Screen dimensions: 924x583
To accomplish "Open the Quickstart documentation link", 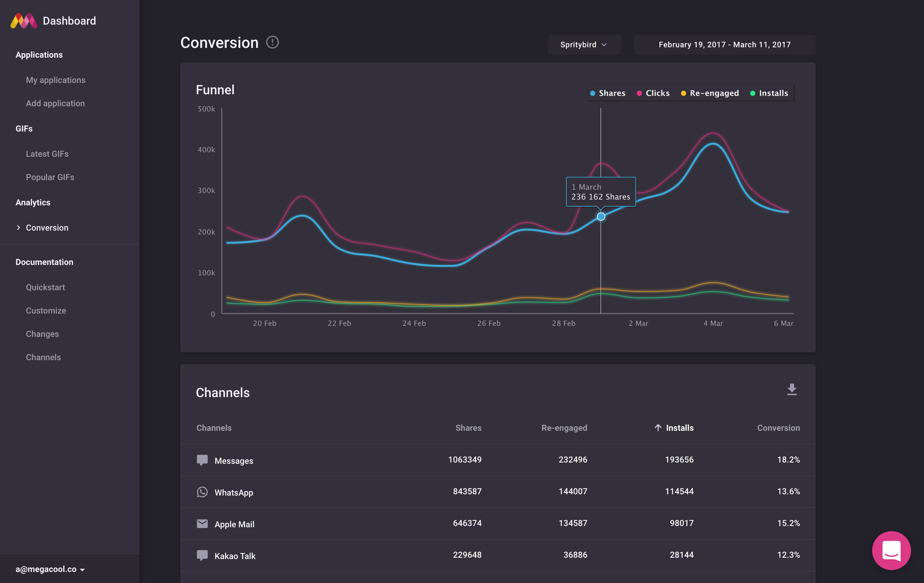I will 46,287.
